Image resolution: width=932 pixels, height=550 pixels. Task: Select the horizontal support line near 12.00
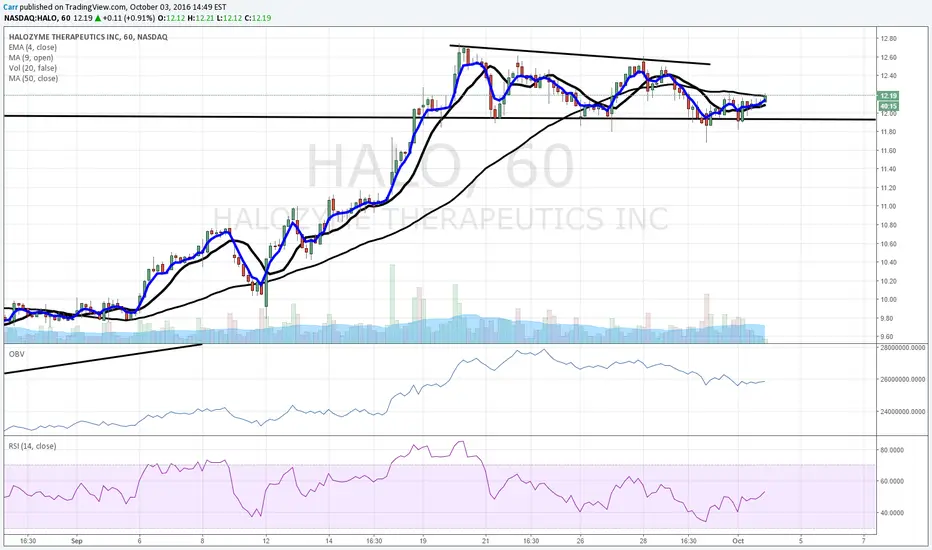[440, 118]
